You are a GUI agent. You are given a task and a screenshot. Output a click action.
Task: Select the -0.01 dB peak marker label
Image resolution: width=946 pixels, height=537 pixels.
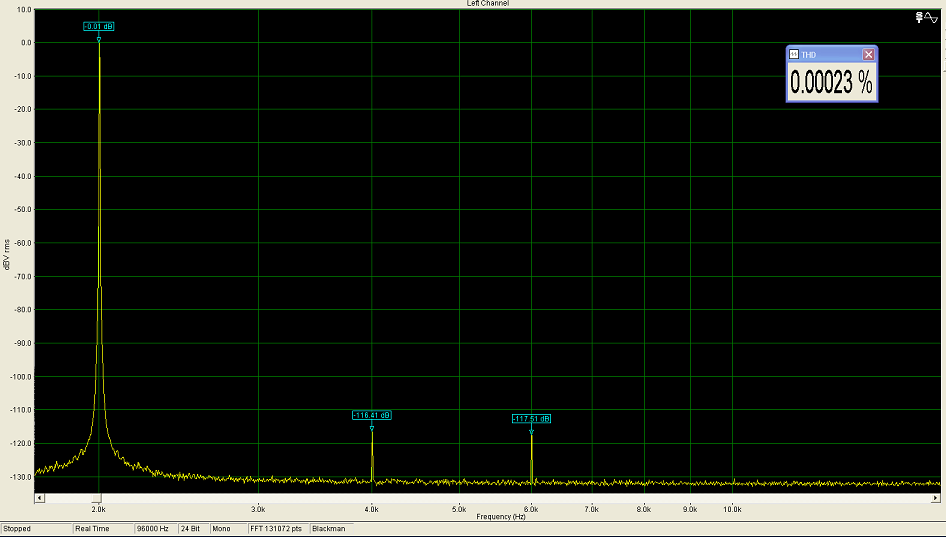(x=99, y=27)
